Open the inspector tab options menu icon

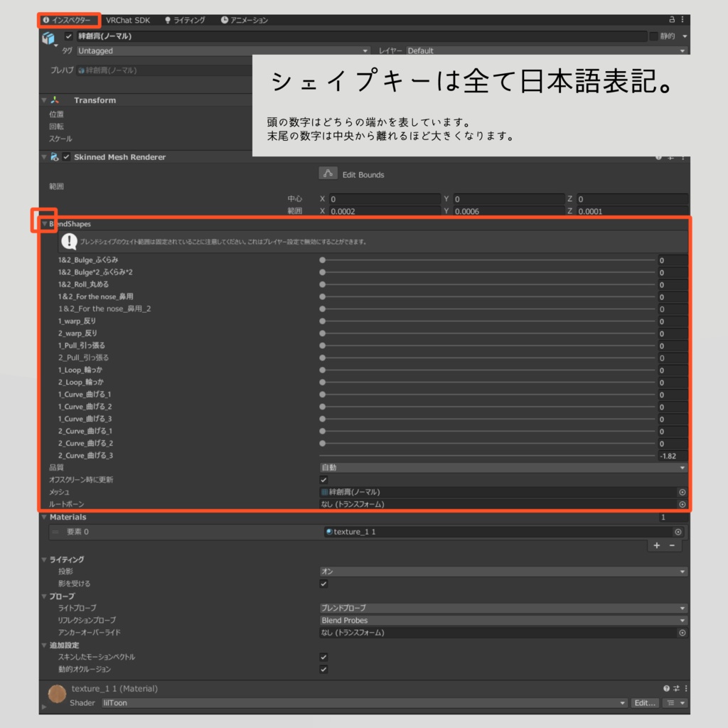tap(682, 19)
